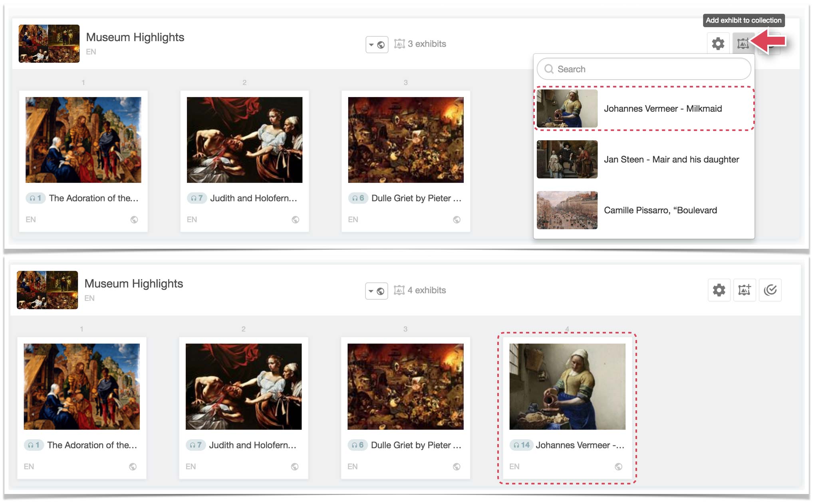
Task: Click add exhibit icon in bottom panel
Action: click(745, 290)
